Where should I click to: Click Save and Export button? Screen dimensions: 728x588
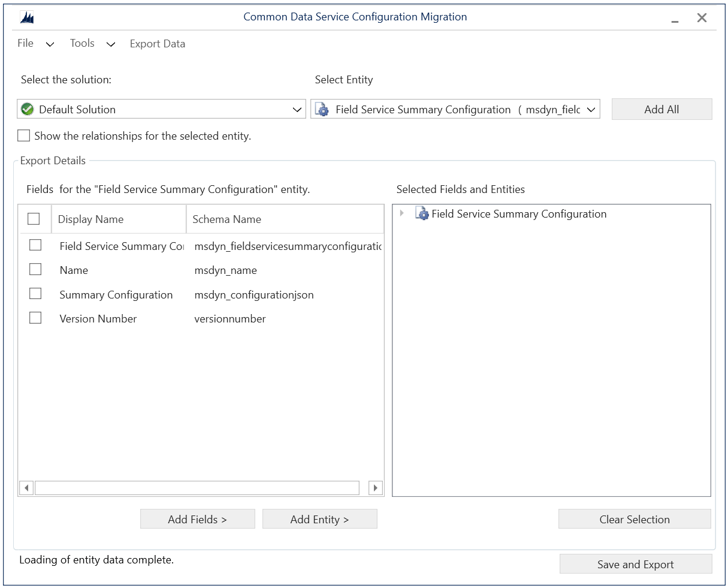click(635, 564)
